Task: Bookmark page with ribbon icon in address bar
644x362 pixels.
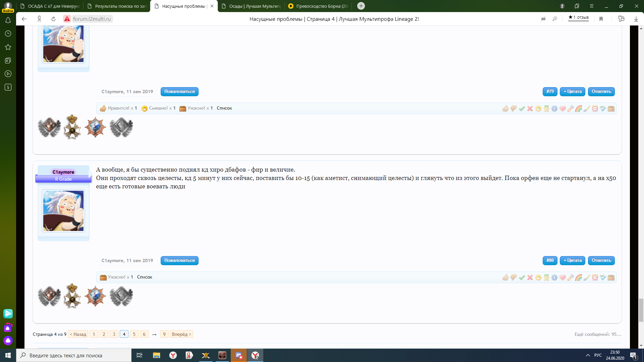Action: pyautogui.click(x=601, y=19)
